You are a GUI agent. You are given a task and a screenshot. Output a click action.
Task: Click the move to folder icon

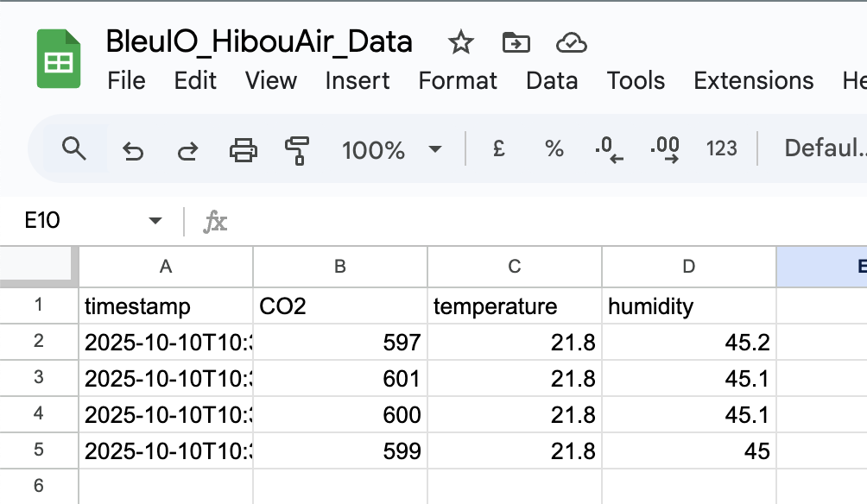click(x=516, y=42)
